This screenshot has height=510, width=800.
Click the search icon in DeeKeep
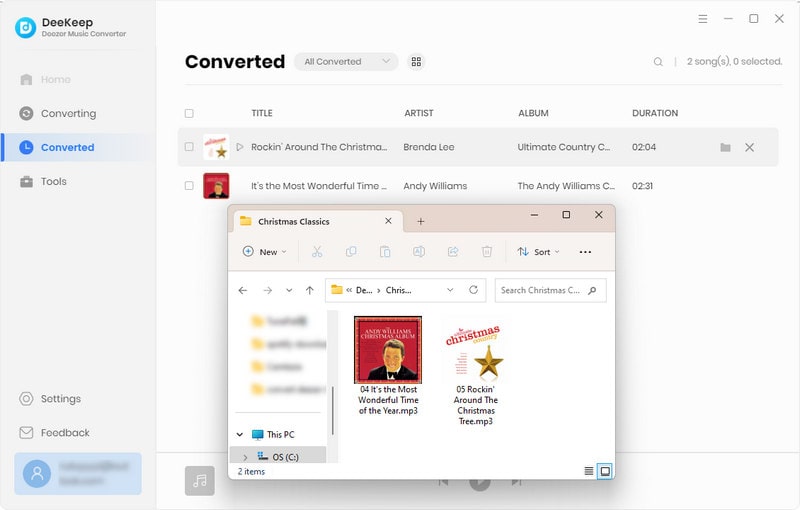click(x=658, y=62)
